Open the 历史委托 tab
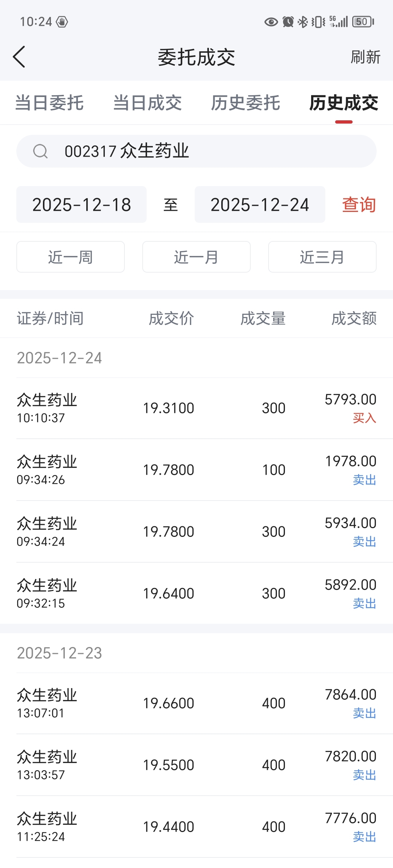The height and width of the screenshot is (868, 393). 246,103
